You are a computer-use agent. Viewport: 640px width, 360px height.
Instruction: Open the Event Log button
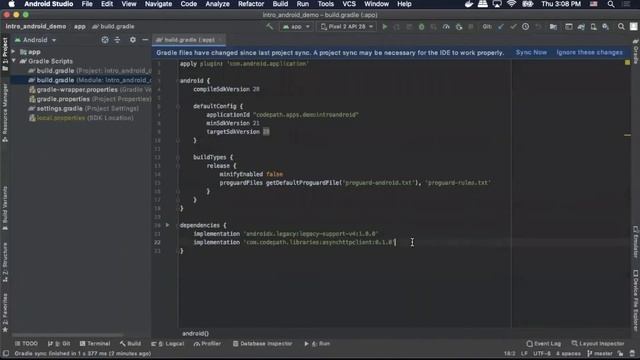click(544, 344)
